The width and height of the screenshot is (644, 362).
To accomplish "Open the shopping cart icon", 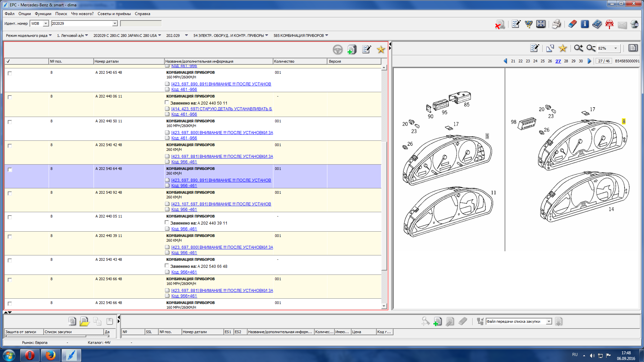I will coord(529,24).
